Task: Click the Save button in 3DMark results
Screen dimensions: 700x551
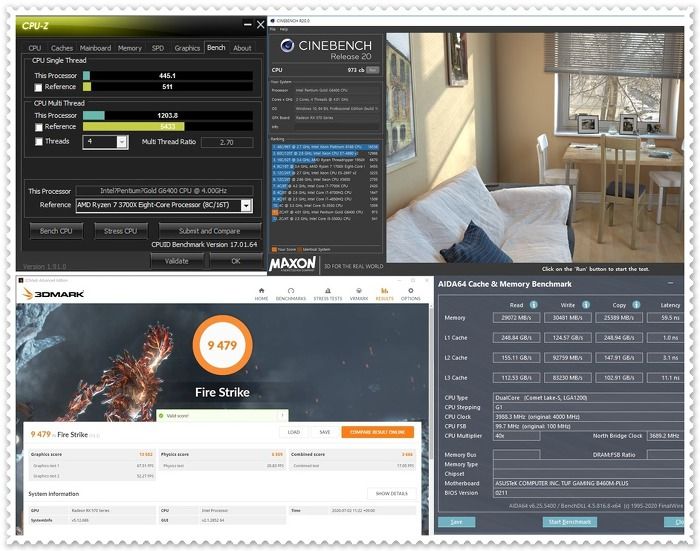Action: coord(325,432)
